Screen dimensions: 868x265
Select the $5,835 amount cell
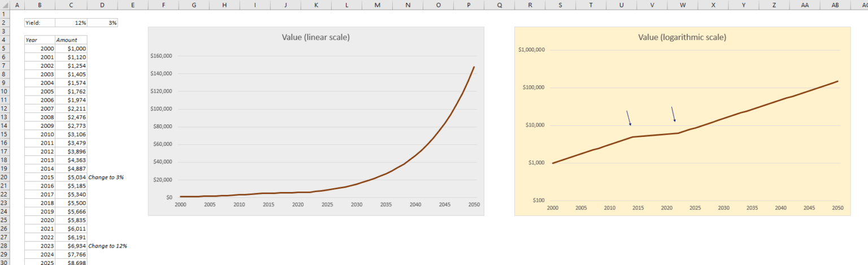point(71,220)
